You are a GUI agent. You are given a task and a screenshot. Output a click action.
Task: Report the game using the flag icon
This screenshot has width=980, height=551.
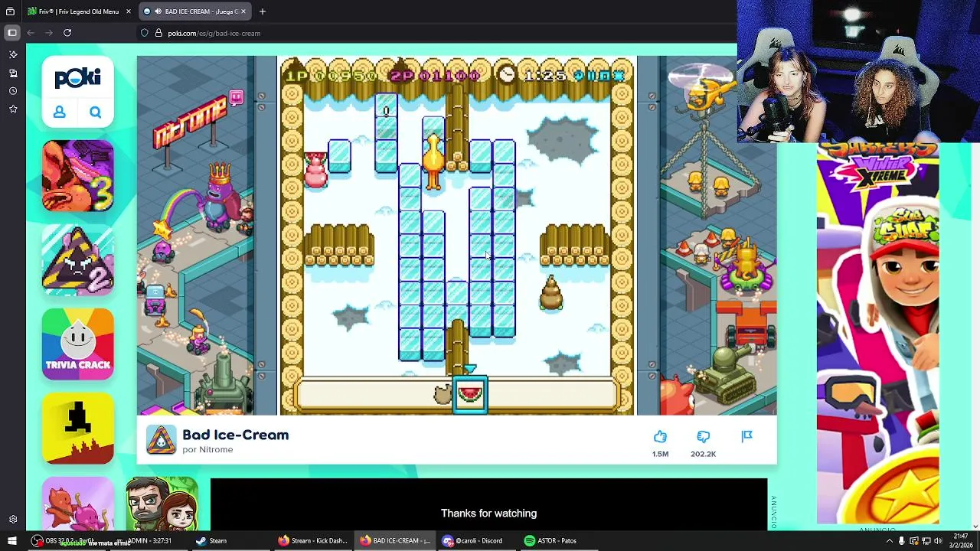tap(746, 436)
